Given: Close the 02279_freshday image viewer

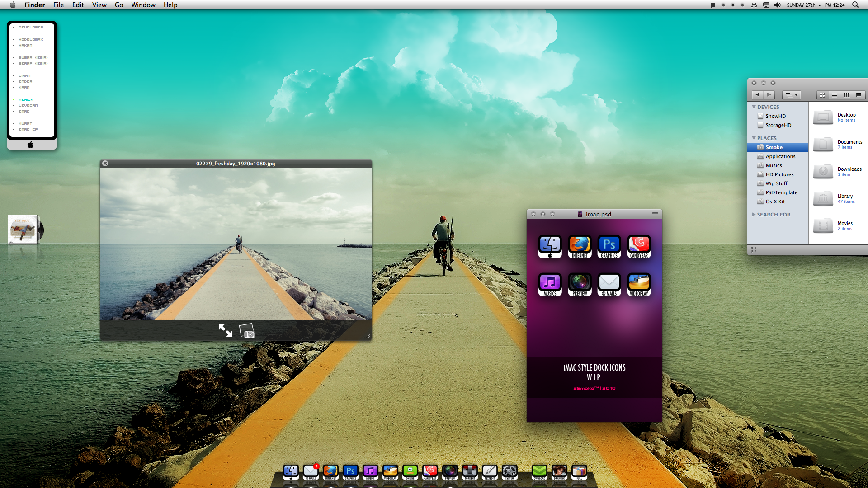Looking at the screenshot, I should [x=105, y=164].
